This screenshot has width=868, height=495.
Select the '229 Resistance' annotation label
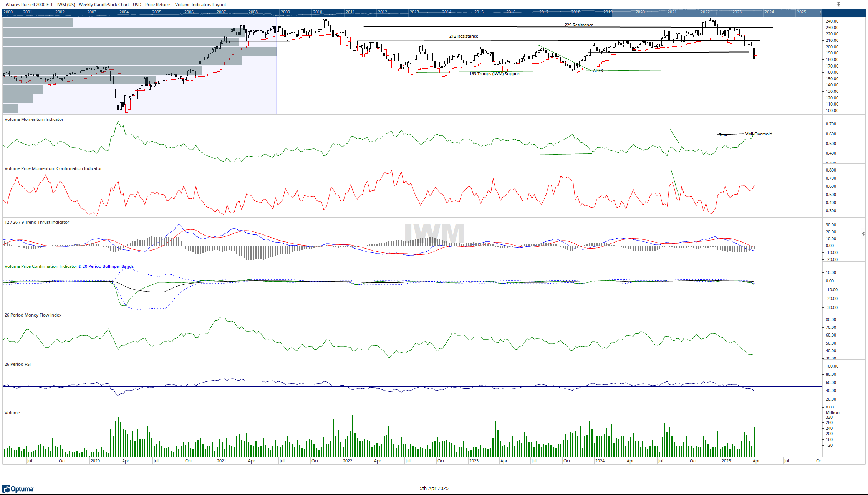tap(578, 25)
